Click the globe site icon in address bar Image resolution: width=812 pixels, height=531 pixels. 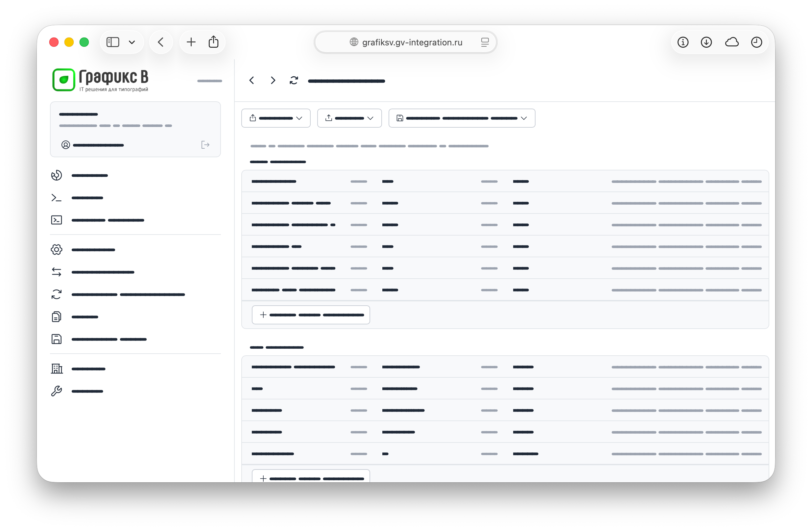[354, 42]
